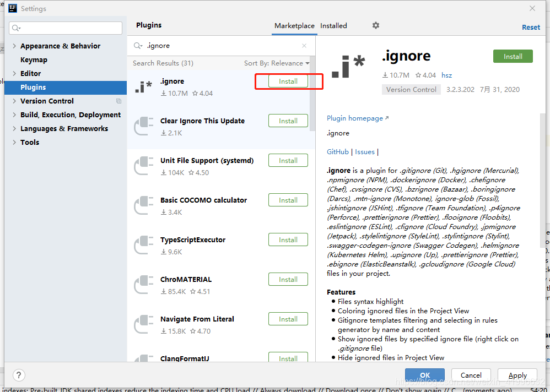Click the OK button
The image size is (550, 392).
pos(425,375)
